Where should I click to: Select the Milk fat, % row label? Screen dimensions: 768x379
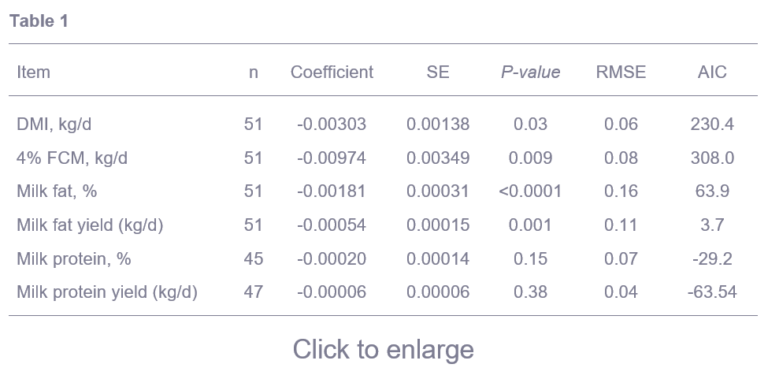pos(57,191)
